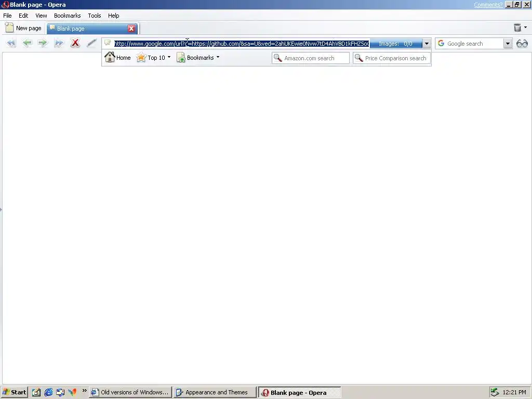
Task: Click the Google search input field
Action: (x=474, y=44)
